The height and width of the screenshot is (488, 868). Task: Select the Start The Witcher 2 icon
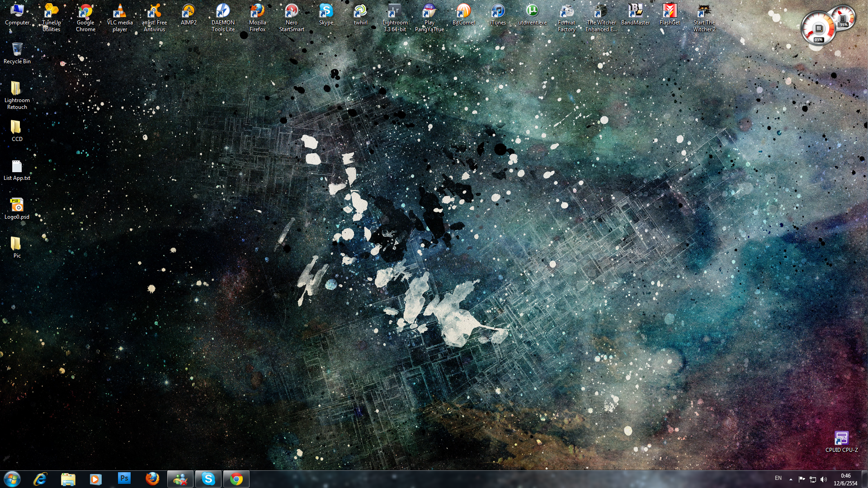pos(704,18)
